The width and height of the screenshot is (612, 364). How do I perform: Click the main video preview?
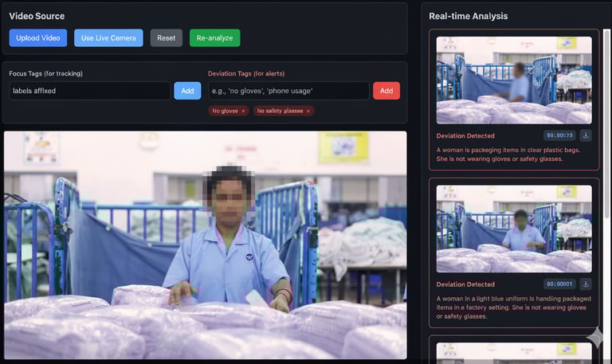[x=206, y=245]
